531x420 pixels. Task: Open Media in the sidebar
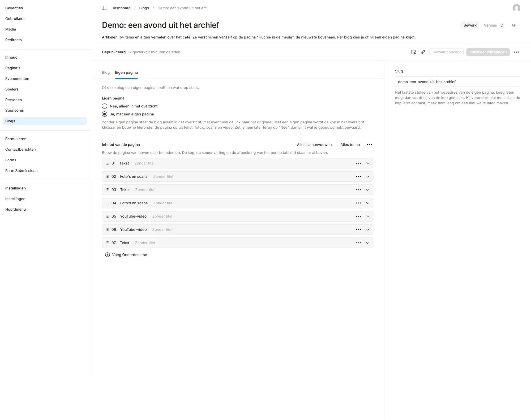[x=11, y=29]
